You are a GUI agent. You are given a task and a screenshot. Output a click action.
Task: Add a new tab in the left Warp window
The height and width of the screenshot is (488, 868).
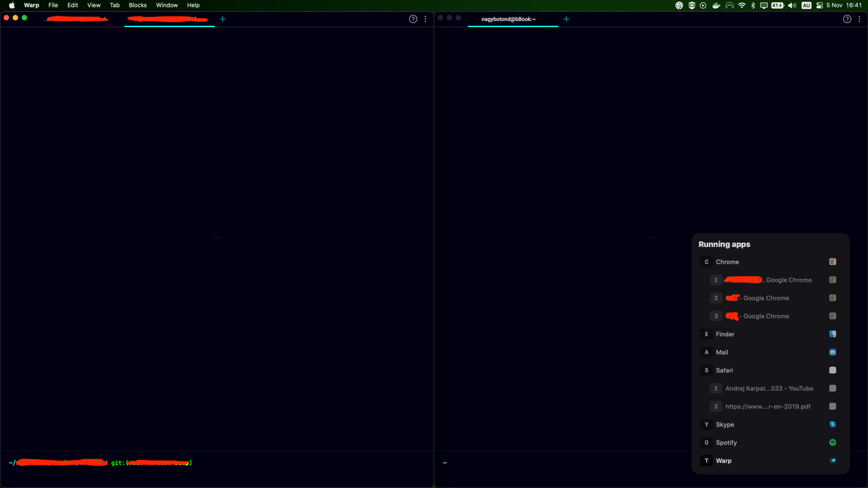pyautogui.click(x=223, y=19)
